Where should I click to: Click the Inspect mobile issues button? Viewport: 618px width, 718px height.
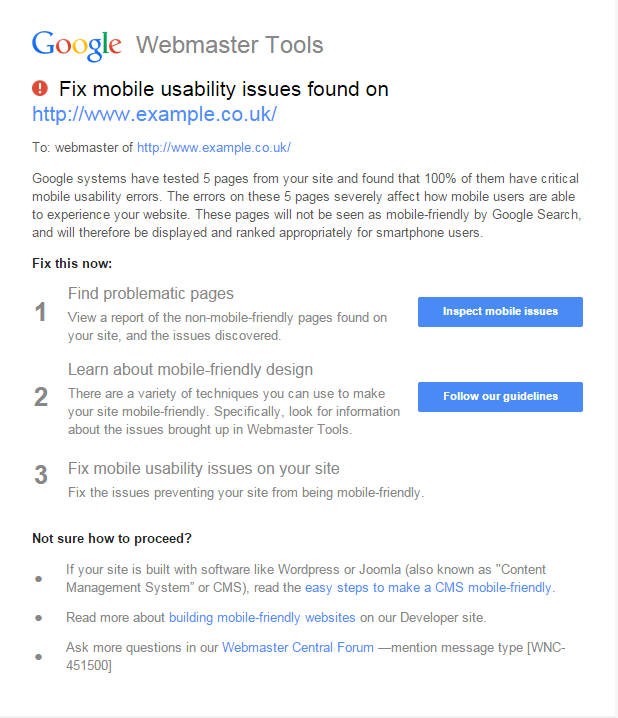pos(500,312)
